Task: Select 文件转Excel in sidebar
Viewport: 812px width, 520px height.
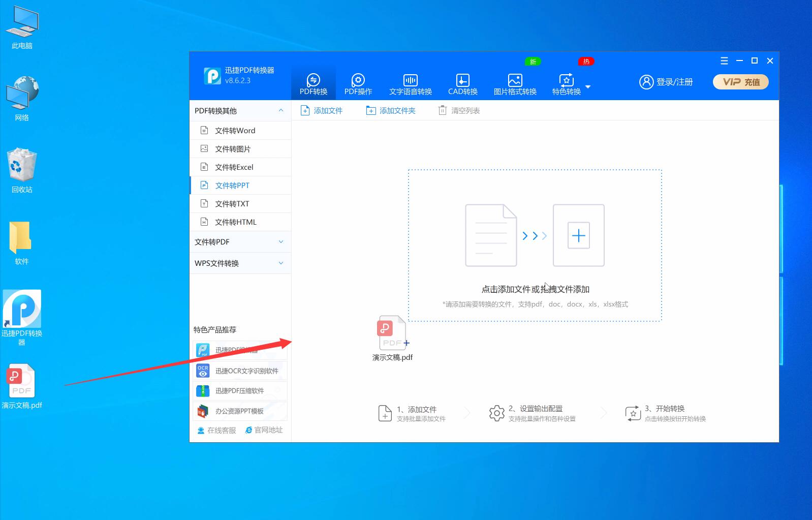Action: point(240,167)
